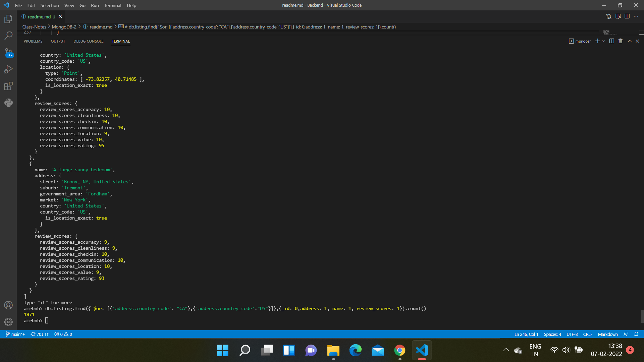This screenshot has width=644, height=362.
Task: Change line ending from CRLF
Action: (588, 334)
